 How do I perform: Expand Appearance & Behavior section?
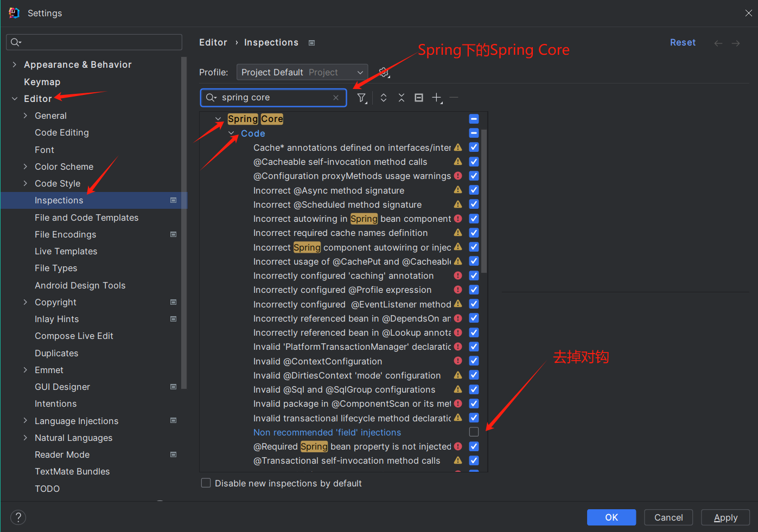coord(14,65)
